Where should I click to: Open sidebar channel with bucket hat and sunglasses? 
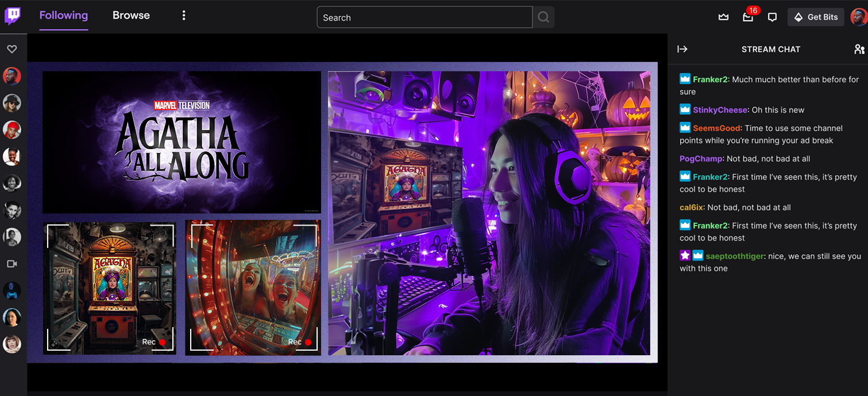[x=12, y=103]
